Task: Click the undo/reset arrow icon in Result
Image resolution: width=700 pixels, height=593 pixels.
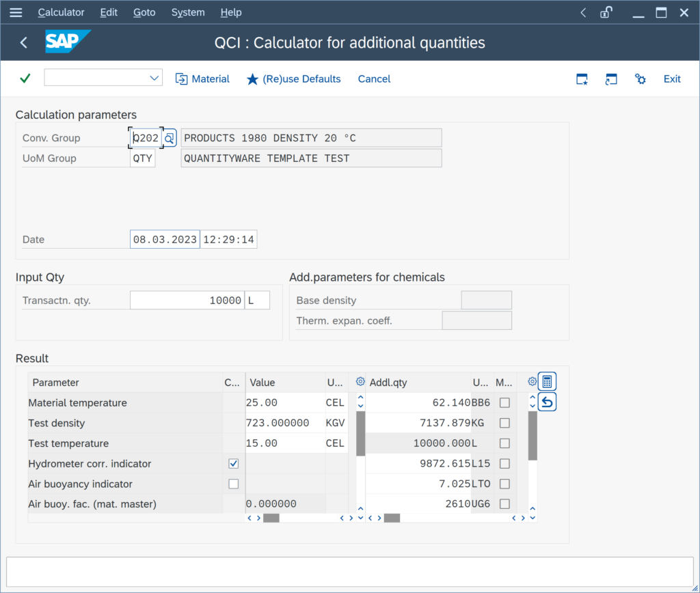Action: click(547, 402)
